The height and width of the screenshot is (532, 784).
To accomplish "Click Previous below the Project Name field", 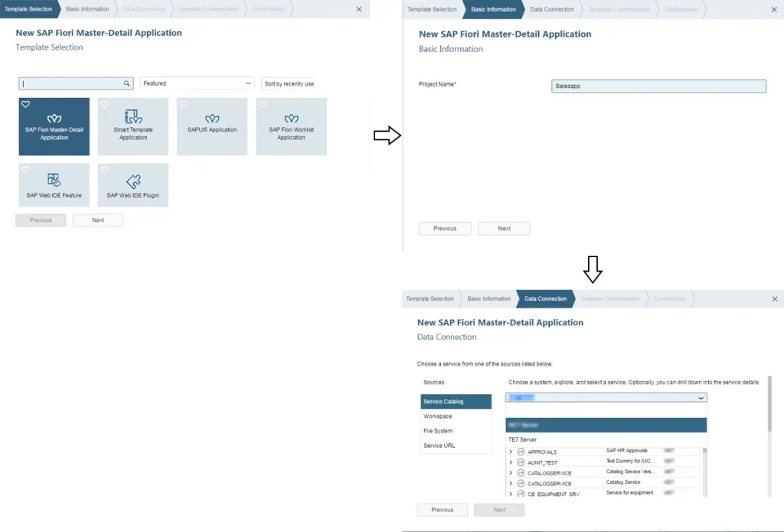I will 445,229.
